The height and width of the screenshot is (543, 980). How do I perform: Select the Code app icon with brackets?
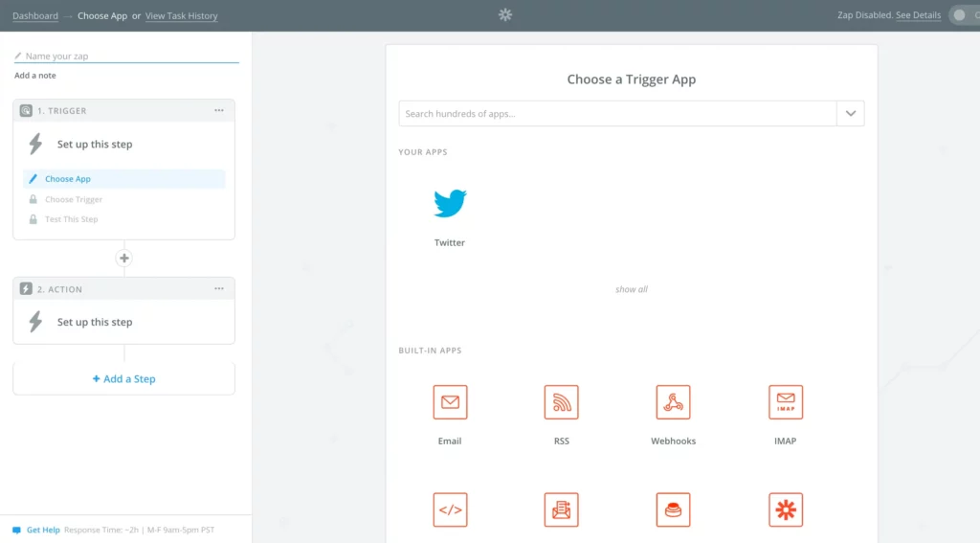click(450, 509)
